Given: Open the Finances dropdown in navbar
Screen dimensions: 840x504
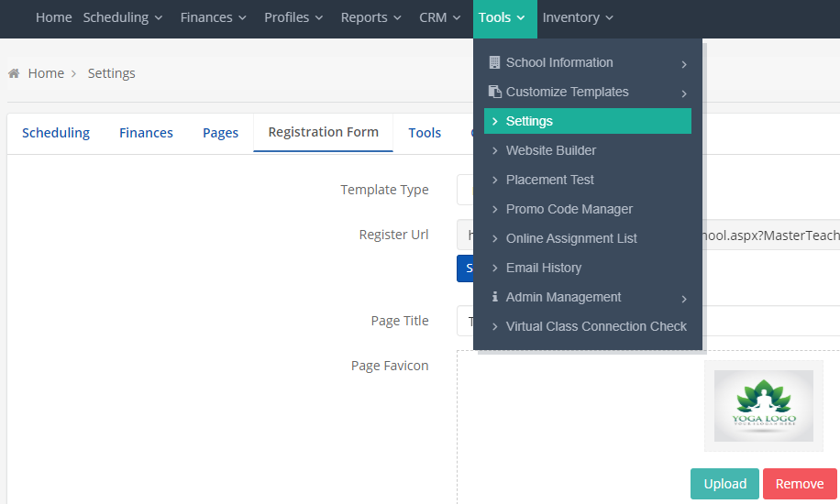Looking at the screenshot, I should click(213, 17).
